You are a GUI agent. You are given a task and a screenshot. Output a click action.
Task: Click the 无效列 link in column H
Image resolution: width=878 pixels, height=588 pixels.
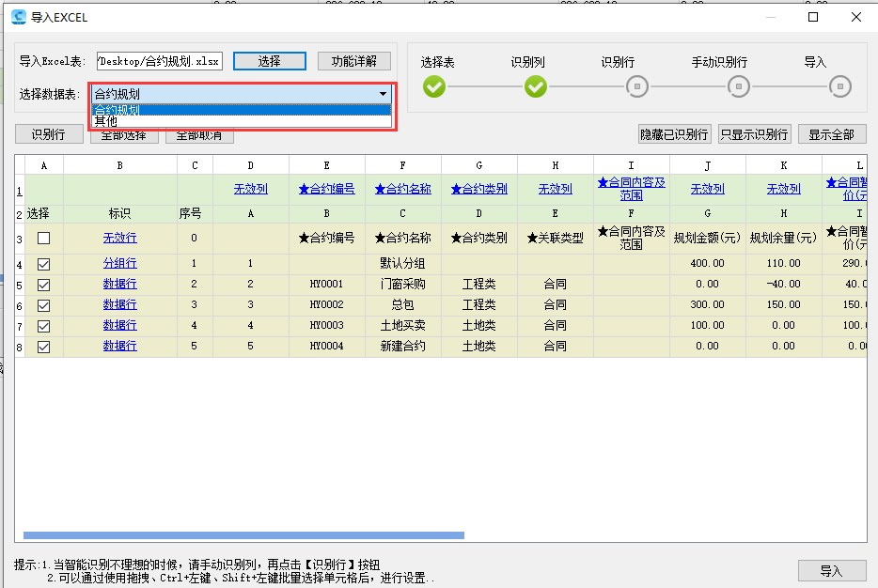(x=556, y=189)
